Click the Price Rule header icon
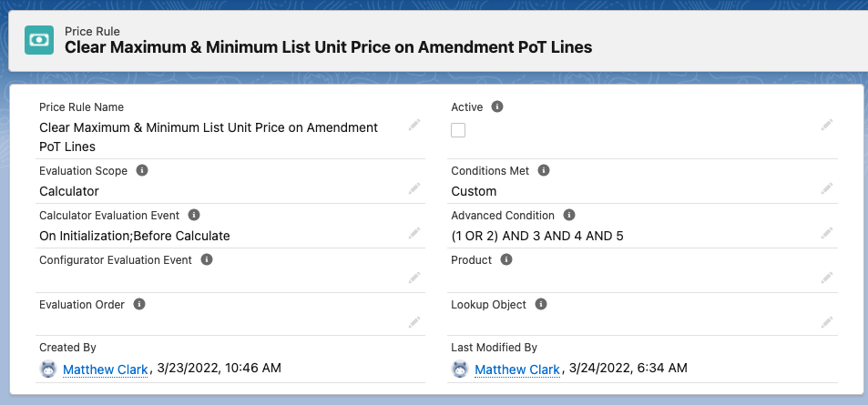Screen dimensions: 868x405 point(38,39)
